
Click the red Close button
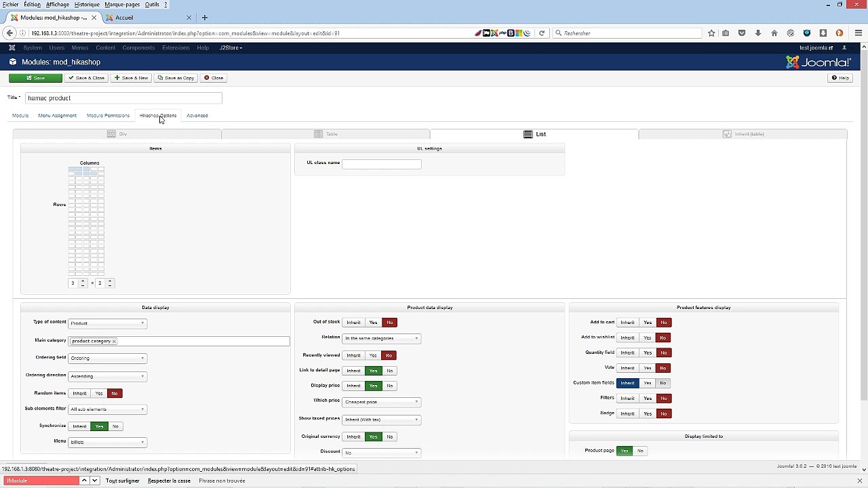tap(214, 78)
